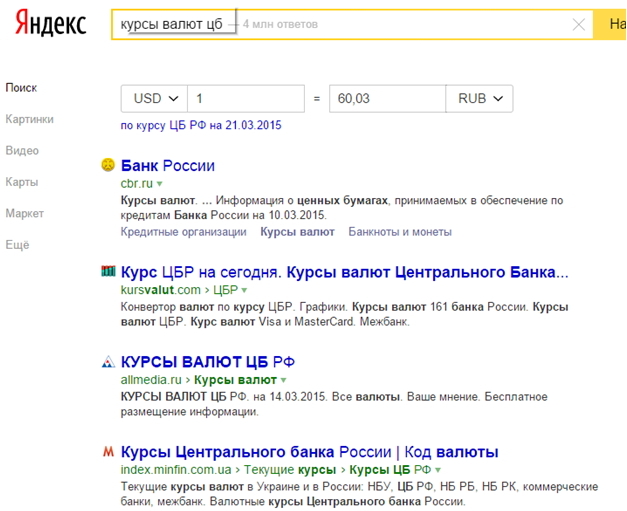Expand the arrow next to allmedia.ru Курсы валют

tap(284, 380)
